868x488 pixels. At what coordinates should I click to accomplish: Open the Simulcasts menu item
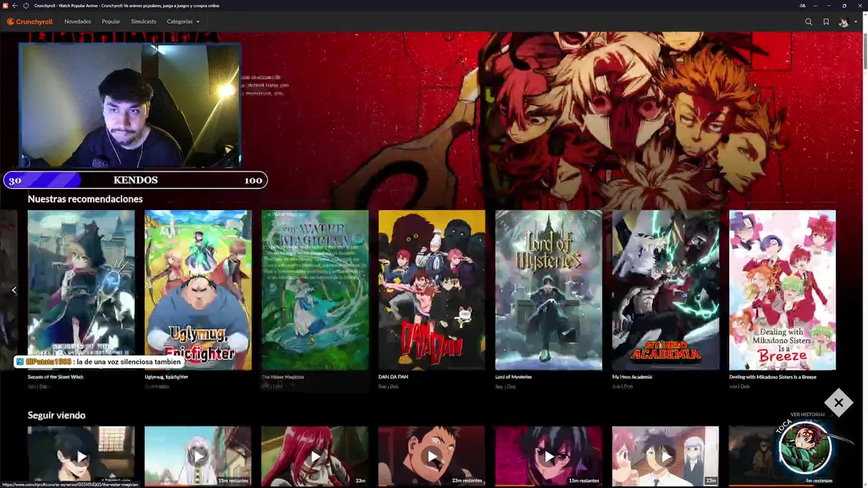[144, 22]
